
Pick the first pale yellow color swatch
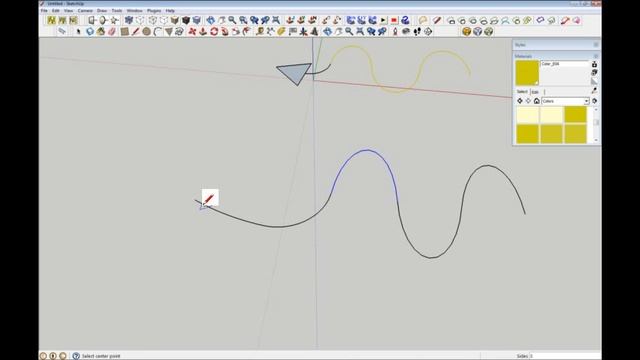click(x=527, y=115)
